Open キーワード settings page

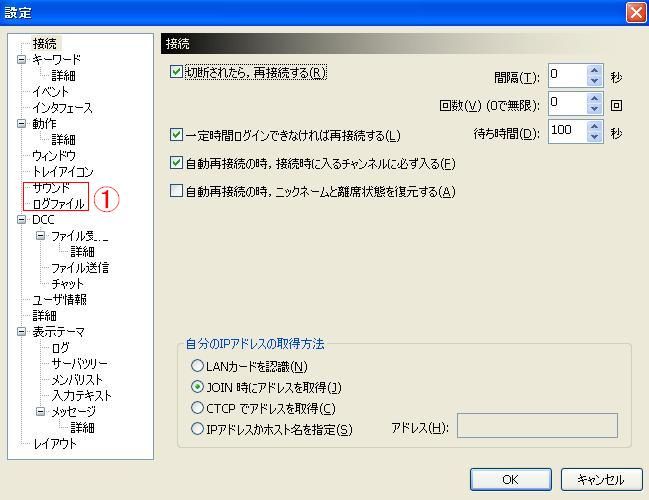[x=56, y=59]
